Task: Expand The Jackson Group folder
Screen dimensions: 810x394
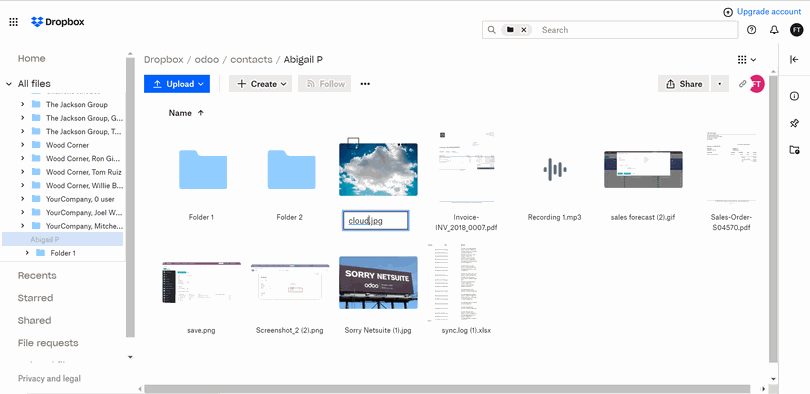Action: [x=22, y=104]
